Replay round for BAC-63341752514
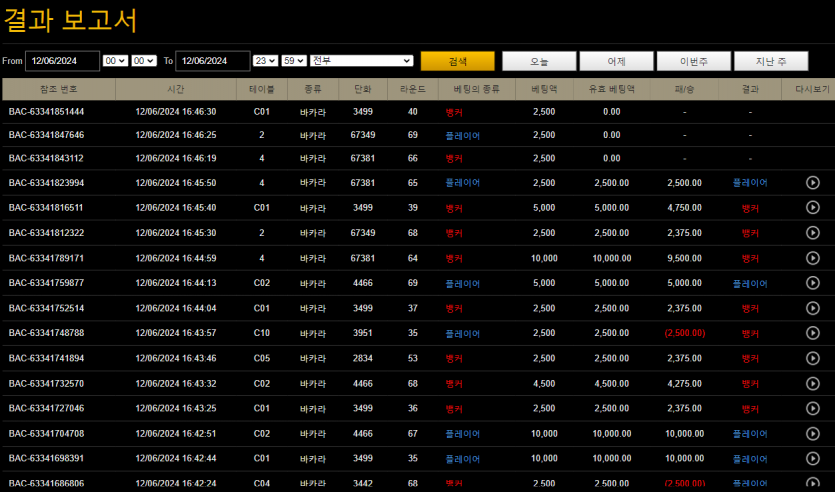Image resolution: width=835 pixels, height=492 pixels. click(813, 308)
